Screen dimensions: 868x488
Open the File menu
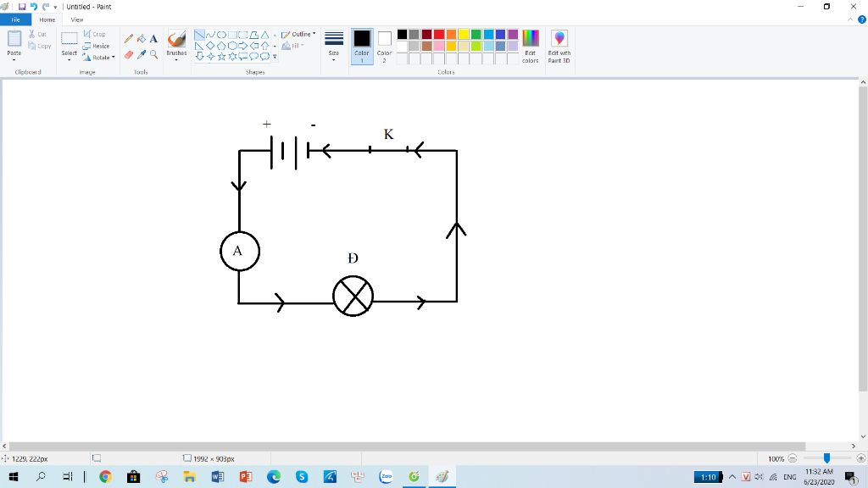tap(15, 20)
